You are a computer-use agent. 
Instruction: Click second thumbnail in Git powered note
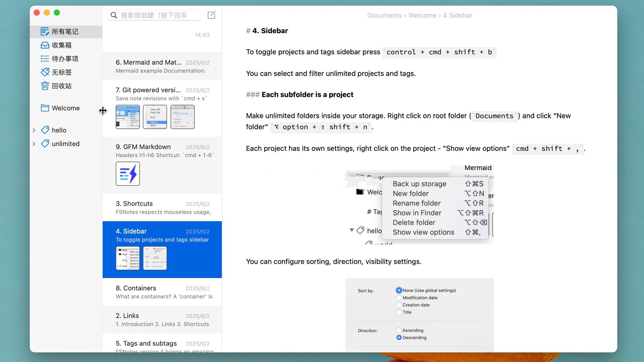point(155,117)
